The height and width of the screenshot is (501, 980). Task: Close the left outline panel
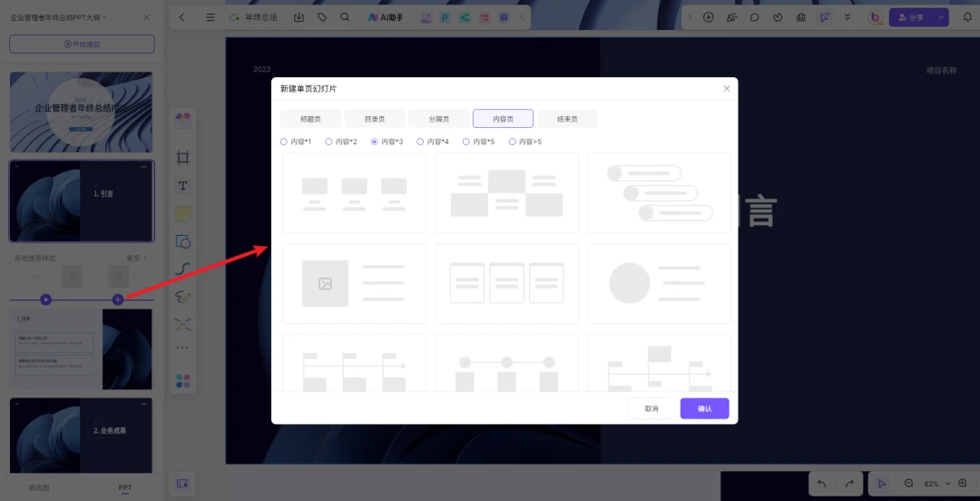[146, 17]
